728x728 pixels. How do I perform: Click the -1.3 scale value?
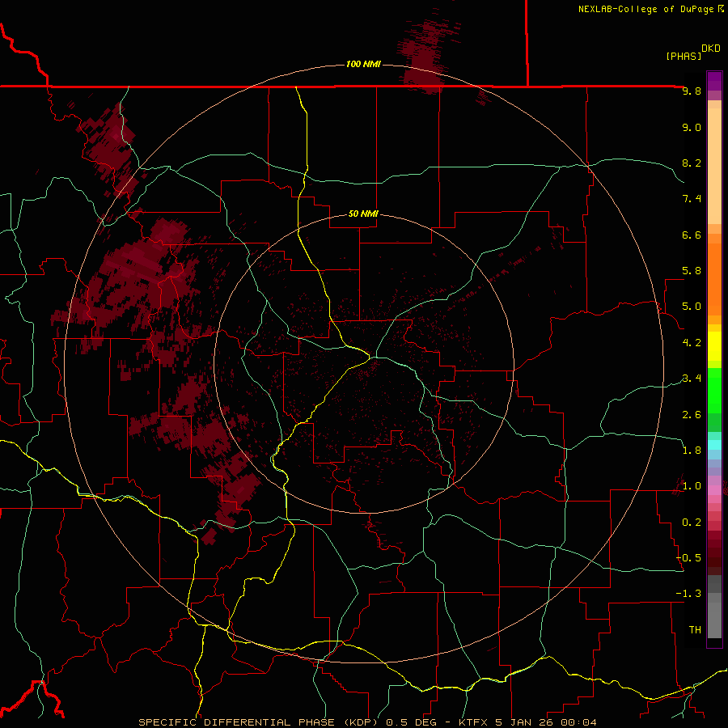pyautogui.click(x=688, y=594)
